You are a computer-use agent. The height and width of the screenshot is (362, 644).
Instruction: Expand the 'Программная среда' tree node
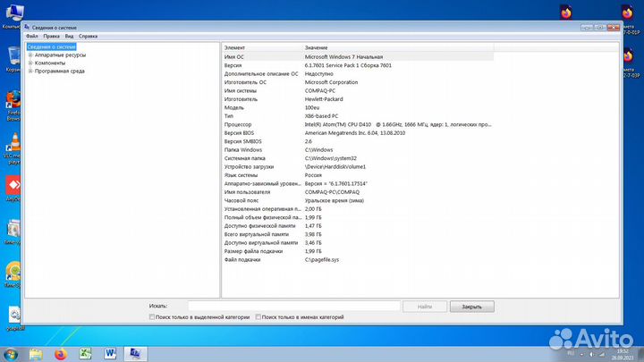[x=30, y=71]
